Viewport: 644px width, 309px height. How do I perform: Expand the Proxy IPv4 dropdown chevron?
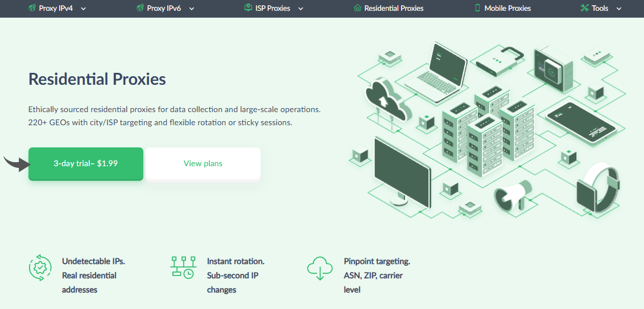(84, 9)
